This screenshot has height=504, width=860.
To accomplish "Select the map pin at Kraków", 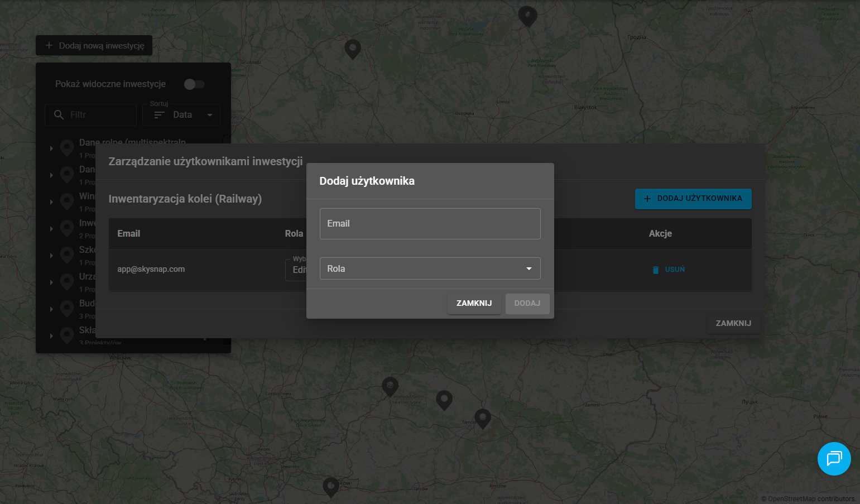I will 331,487.
